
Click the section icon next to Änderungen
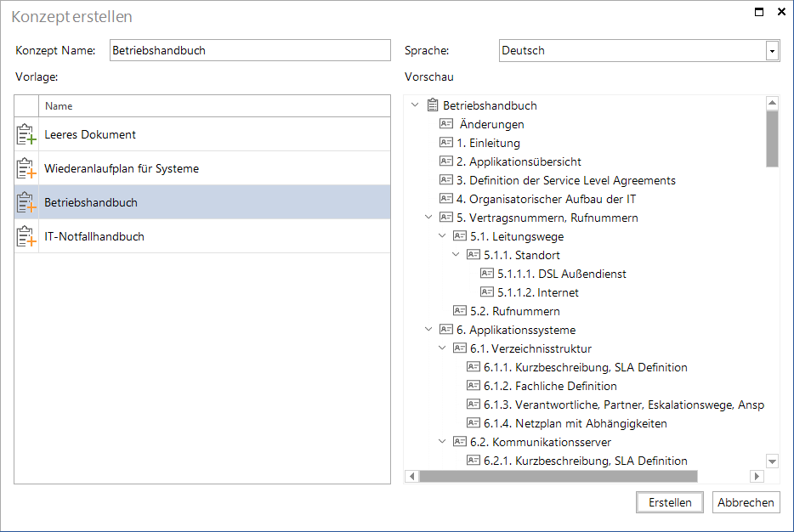(x=446, y=124)
